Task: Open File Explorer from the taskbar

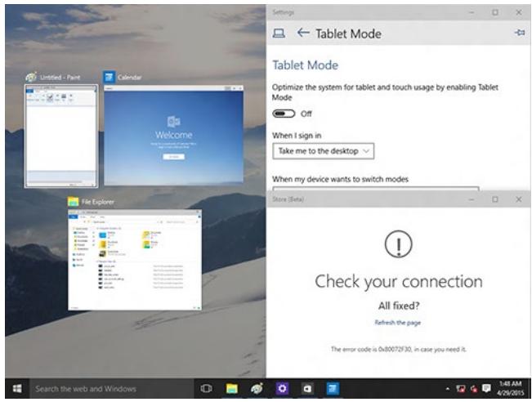Action: [x=231, y=389]
